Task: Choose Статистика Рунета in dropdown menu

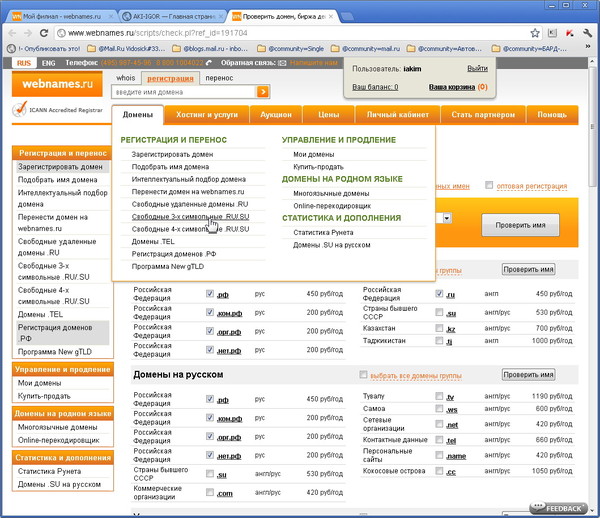Action: [x=323, y=232]
